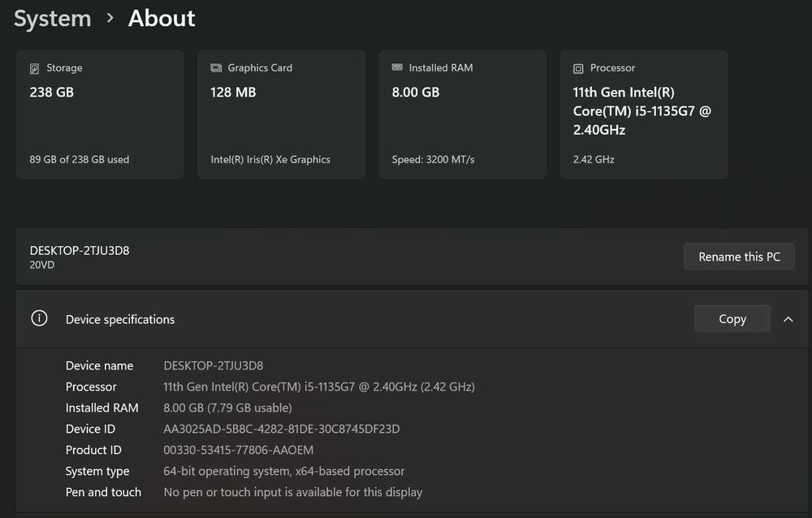
Task: Click the Graphics Card icon
Action: click(x=216, y=68)
